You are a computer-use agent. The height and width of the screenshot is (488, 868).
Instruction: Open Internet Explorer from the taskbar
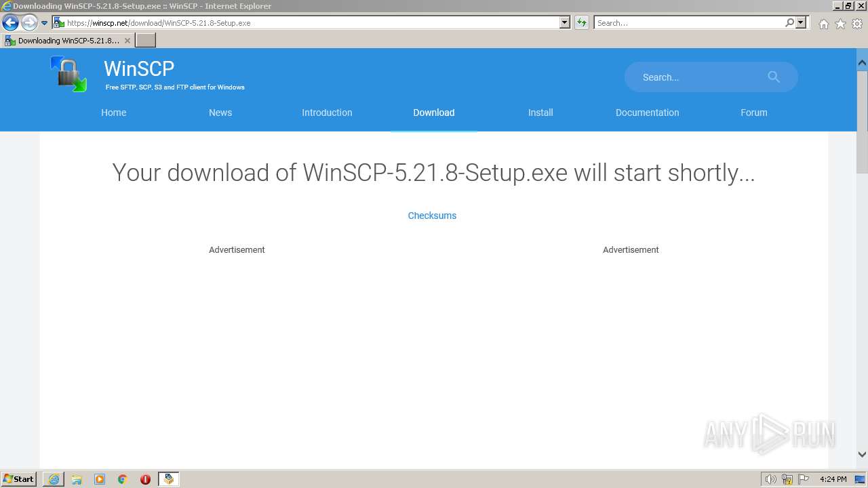pos(54,479)
